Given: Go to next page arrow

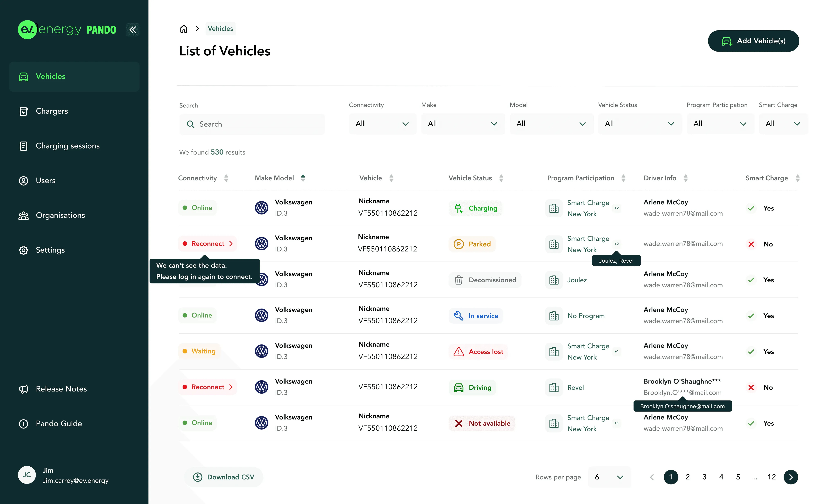Looking at the screenshot, I should (791, 477).
